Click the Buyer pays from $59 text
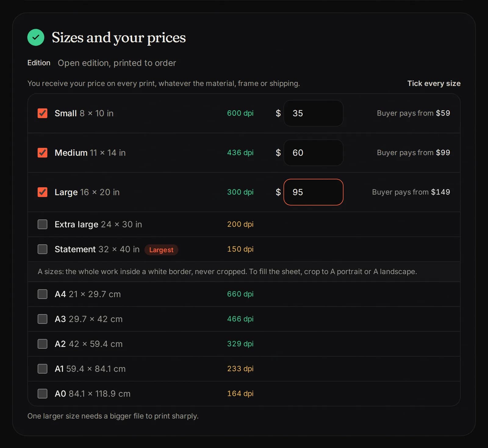The height and width of the screenshot is (448, 488). 413,113
